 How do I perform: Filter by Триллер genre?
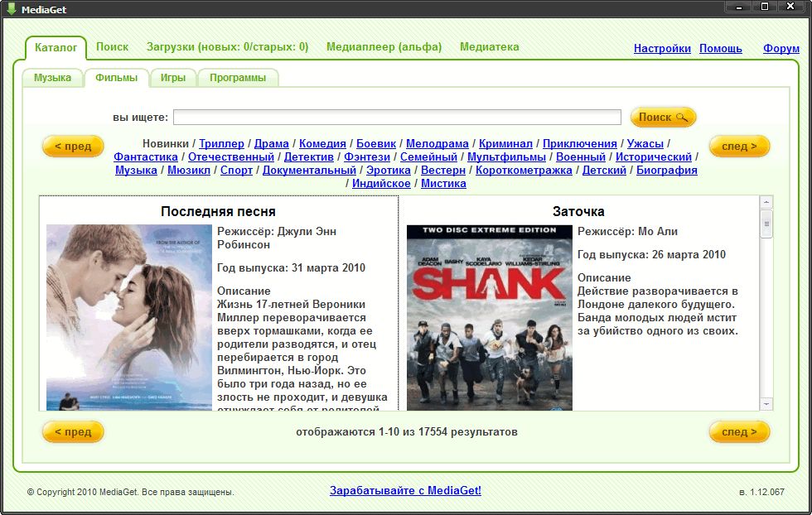(222, 144)
